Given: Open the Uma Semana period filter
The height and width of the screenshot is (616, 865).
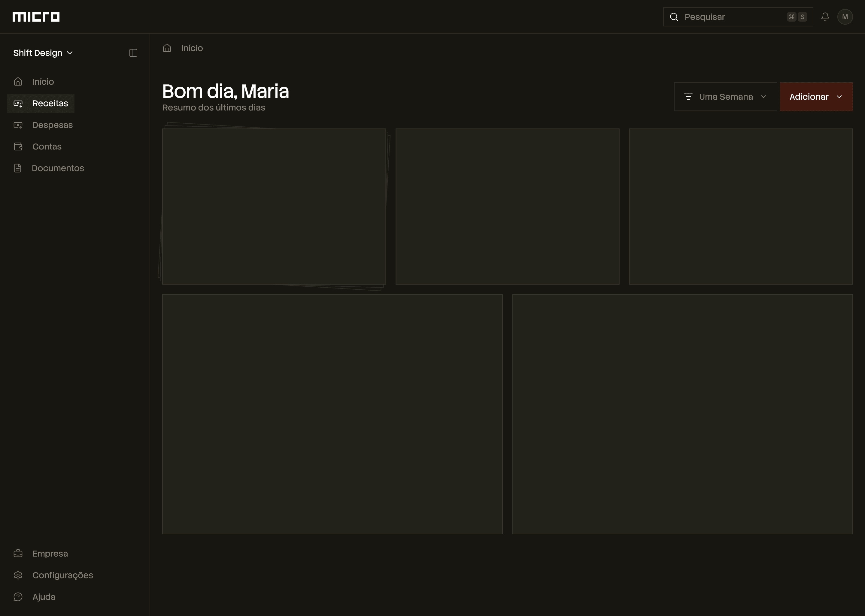Looking at the screenshot, I should 725,97.
